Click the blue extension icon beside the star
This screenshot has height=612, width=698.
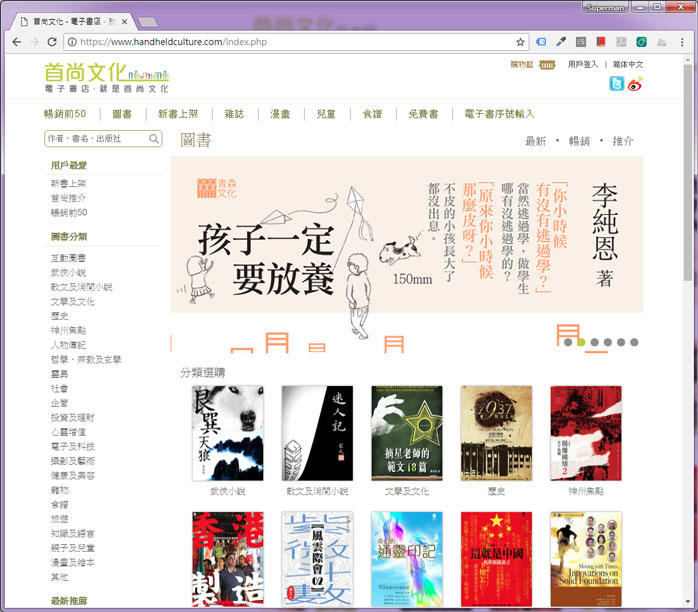coord(541,42)
